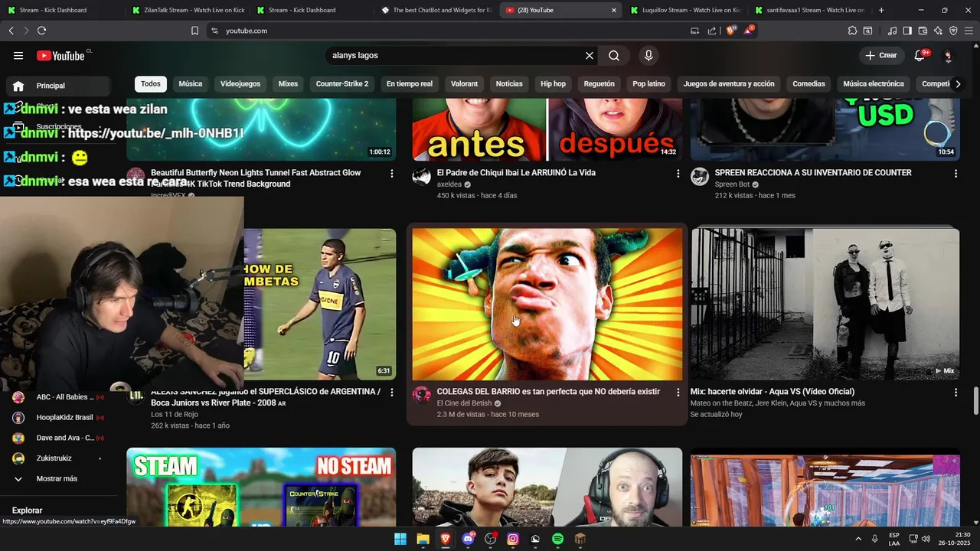Show hidden system tray icons chevron
The width and height of the screenshot is (980, 551).
coord(857,539)
